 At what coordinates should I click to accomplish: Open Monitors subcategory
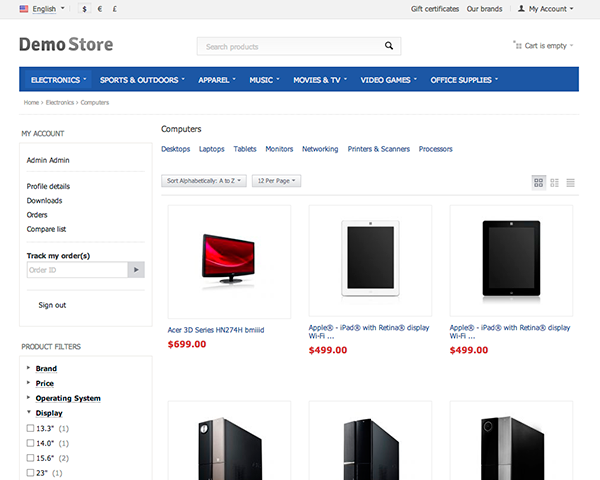(x=279, y=149)
